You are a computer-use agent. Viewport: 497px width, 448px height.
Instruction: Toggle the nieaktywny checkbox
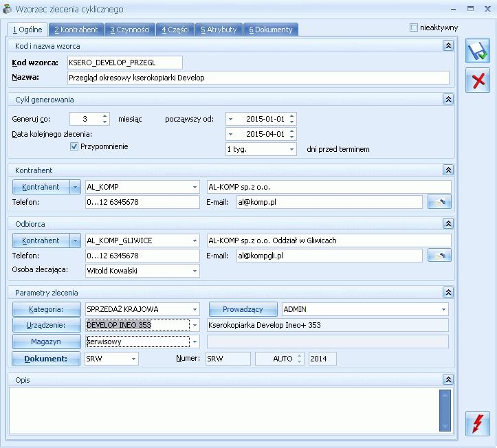click(414, 27)
